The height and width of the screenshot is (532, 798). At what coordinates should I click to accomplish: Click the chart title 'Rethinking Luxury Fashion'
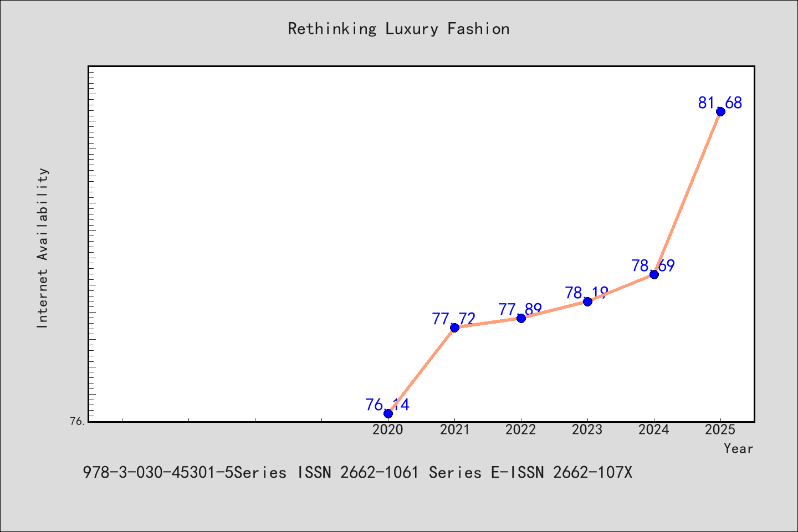tap(398, 29)
